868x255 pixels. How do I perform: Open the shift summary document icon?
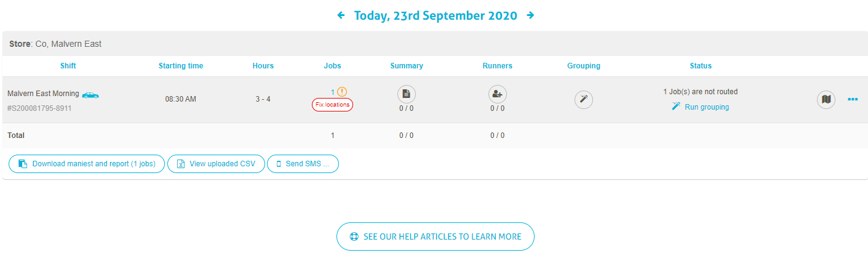click(x=406, y=94)
